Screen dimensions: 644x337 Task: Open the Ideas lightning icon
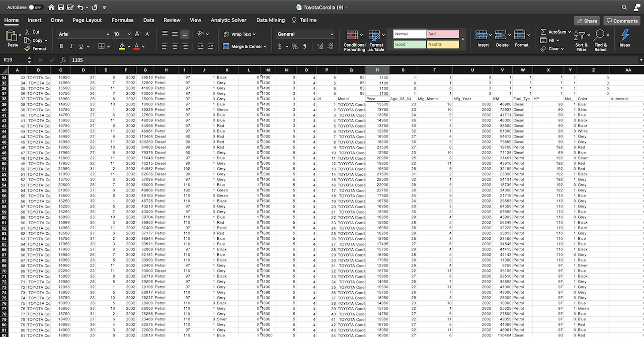pos(624,36)
